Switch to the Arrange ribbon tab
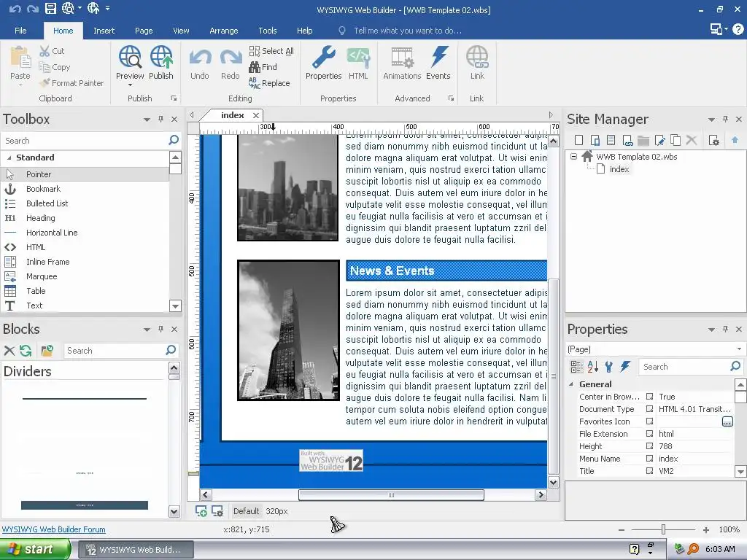The height and width of the screenshot is (560, 747). click(x=223, y=31)
